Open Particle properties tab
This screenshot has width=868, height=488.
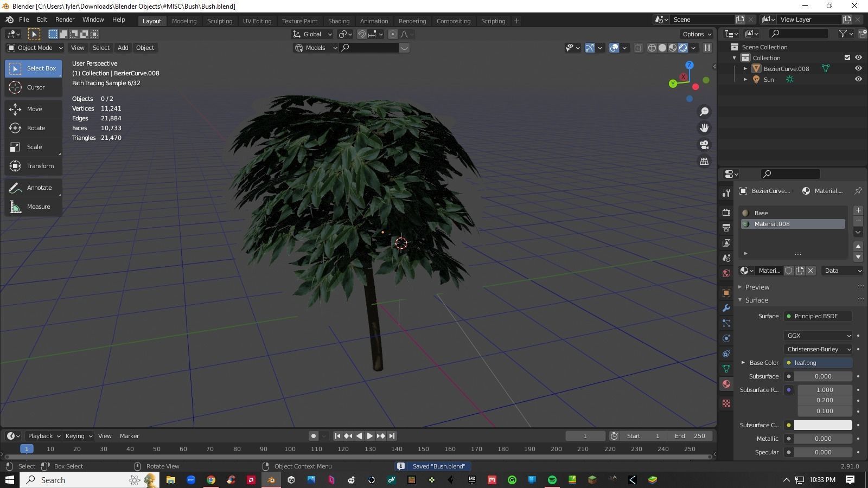pyautogui.click(x=726, y=323)
